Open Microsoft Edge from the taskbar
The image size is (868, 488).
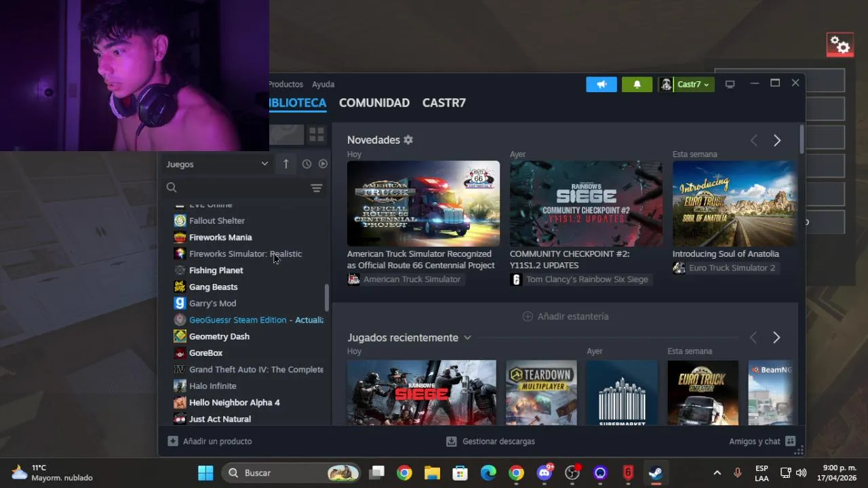point(488,472)
